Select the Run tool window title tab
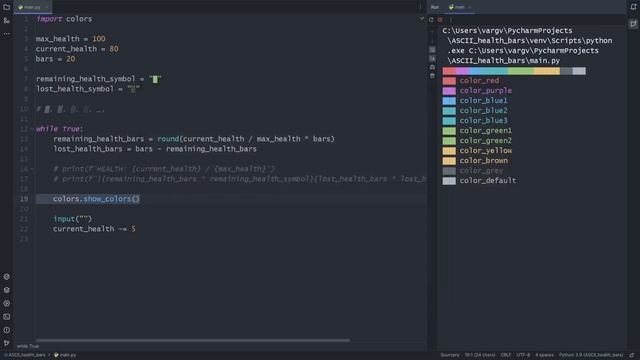Image resolution: width=640 pixels, height=360 pixels. [435, 7]
